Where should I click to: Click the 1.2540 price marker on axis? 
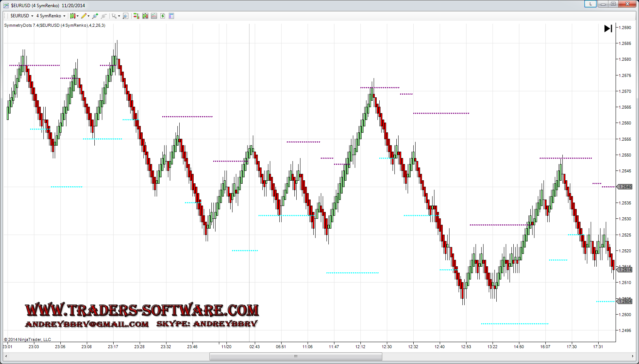(x=625, y=187)
